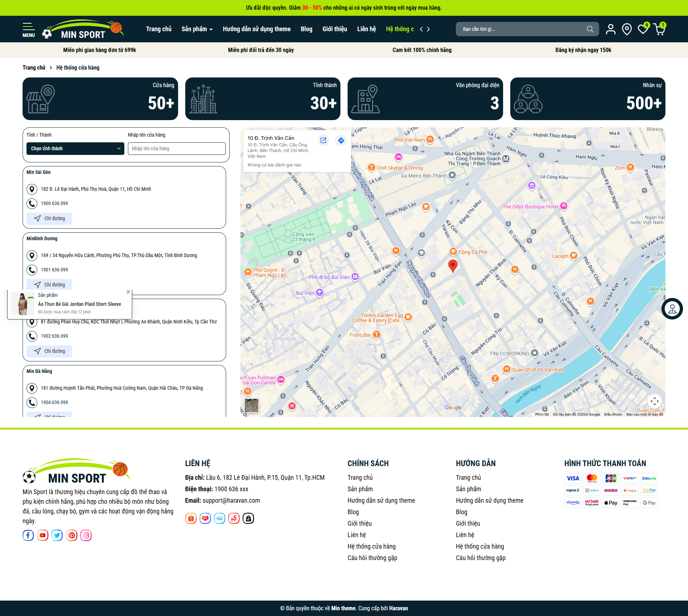
Task: Open the Blog menu item
Action: (306, 29)
